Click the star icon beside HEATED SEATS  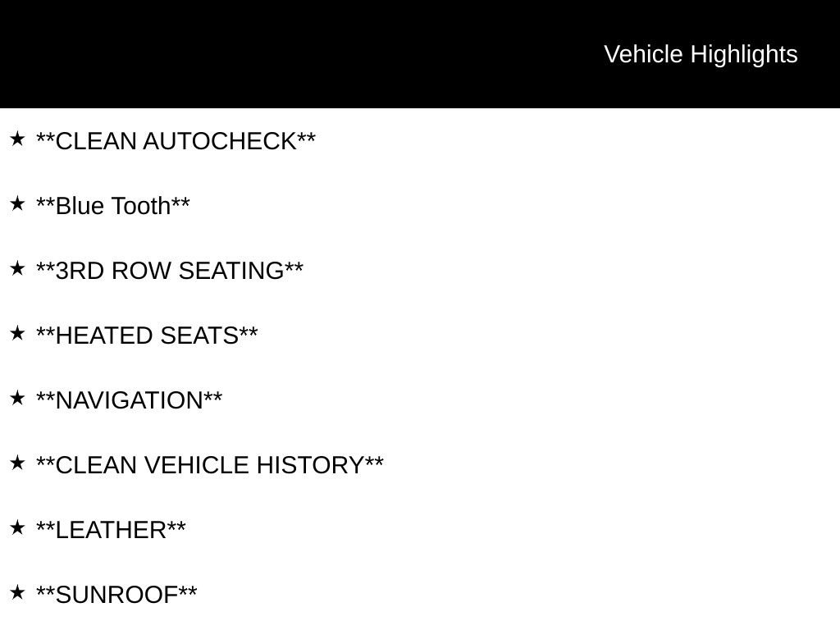17,334
